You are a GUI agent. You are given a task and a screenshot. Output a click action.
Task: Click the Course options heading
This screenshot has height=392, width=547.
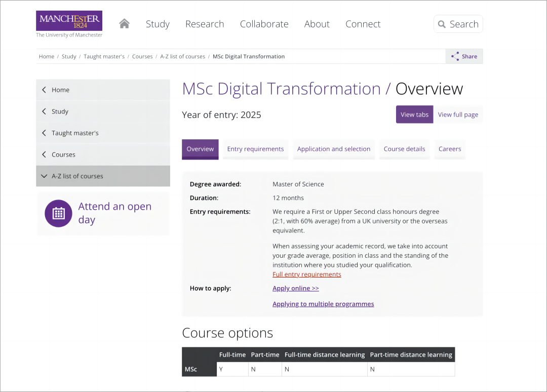point(227,333)
